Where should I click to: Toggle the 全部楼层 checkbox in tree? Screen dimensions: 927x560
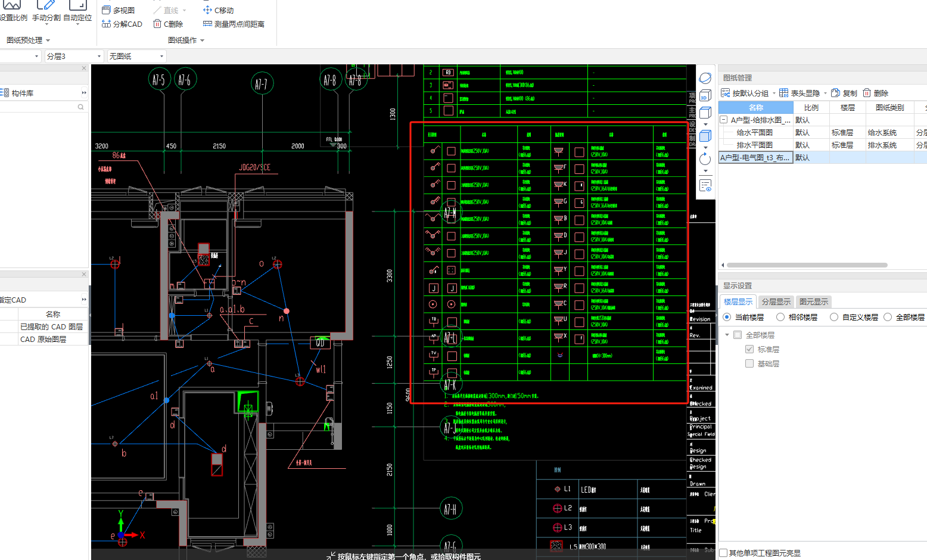click(738, 335)
